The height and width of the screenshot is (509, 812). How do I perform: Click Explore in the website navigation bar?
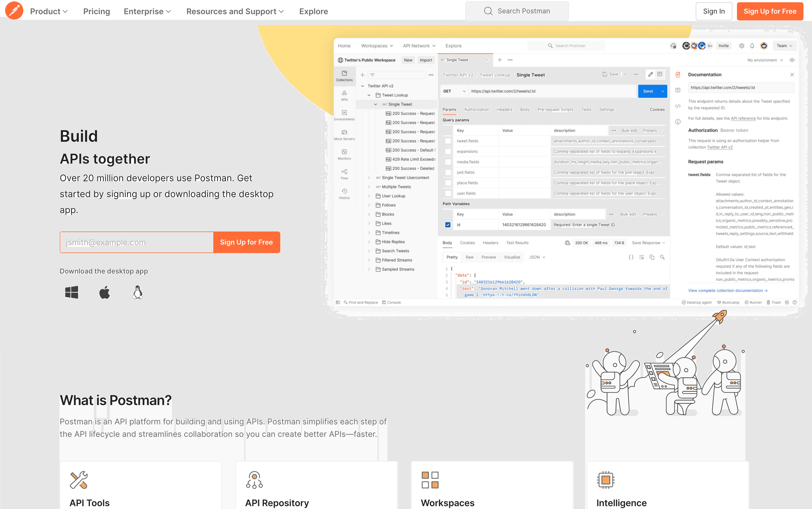pos(313,11)
